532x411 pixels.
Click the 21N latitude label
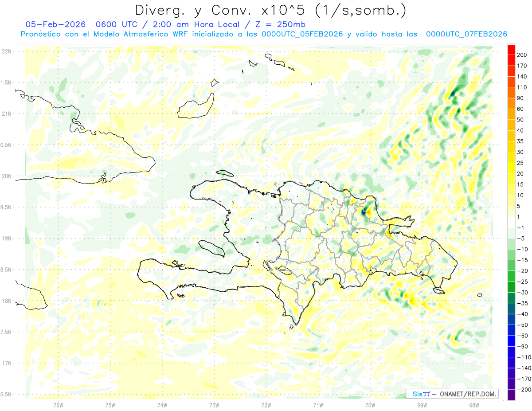point(6,114)
